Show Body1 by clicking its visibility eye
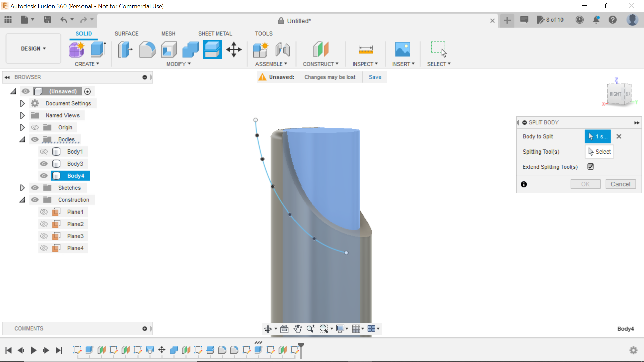This screenshot has height=362, width=644. click(44, 152)
